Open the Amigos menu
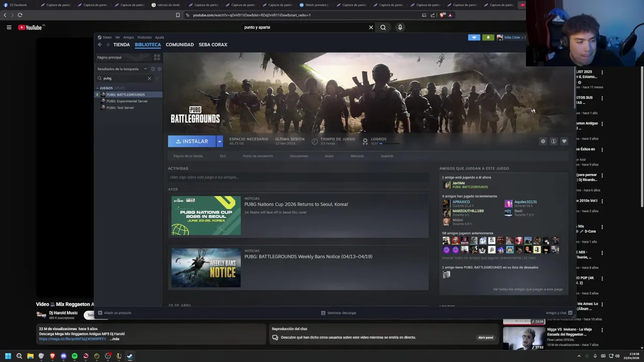Viewport: 644px width, 362px height. pos(129,37)
